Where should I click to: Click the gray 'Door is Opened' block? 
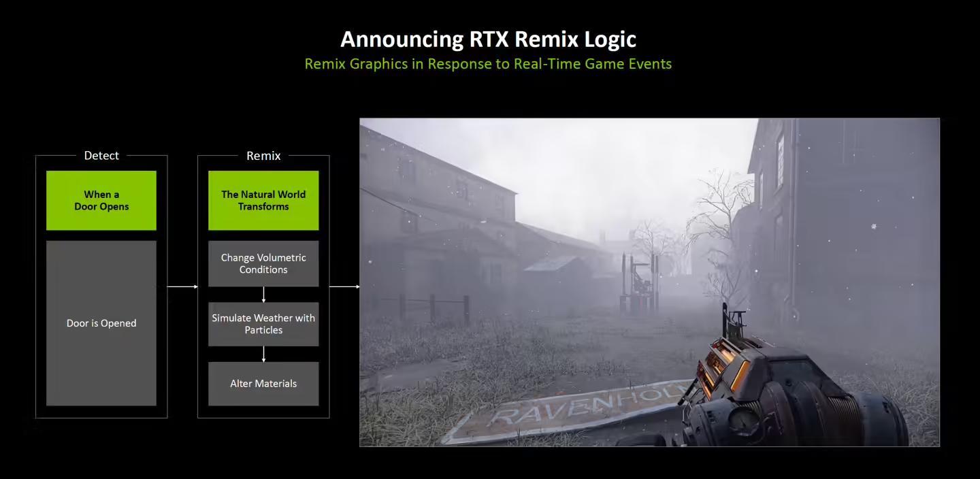click(101, 323)
